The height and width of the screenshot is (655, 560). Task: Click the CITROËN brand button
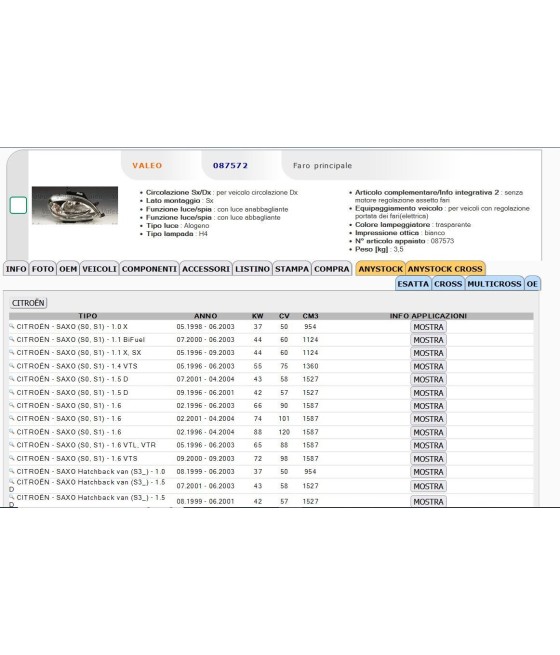28,303
